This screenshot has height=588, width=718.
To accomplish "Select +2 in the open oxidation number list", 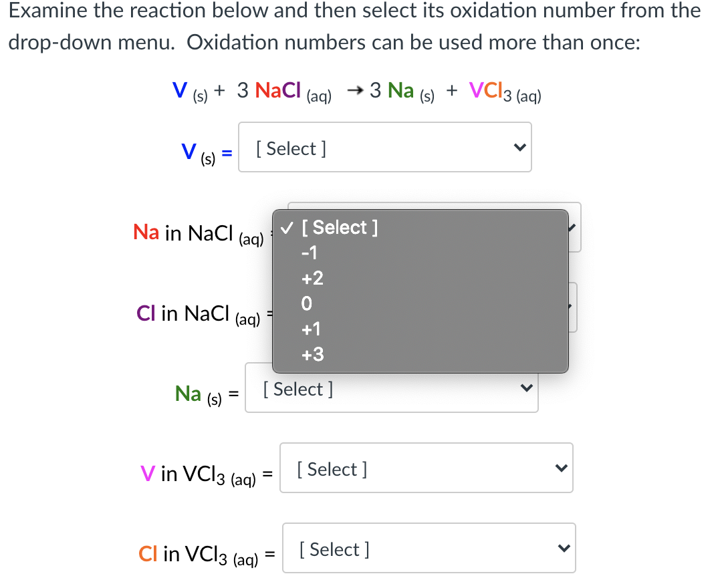I will click(x=312, y=279).
